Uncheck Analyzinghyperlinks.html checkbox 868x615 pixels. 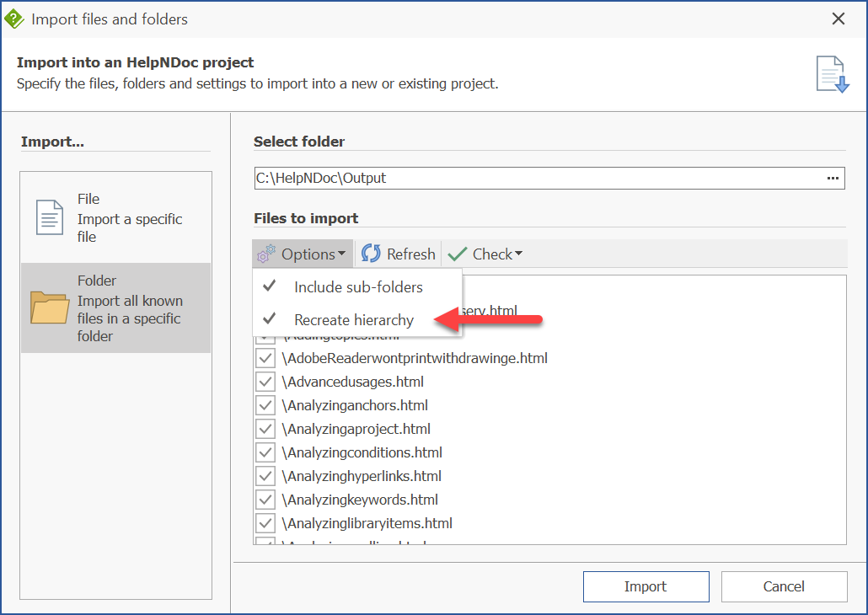[x=265, y=476]
